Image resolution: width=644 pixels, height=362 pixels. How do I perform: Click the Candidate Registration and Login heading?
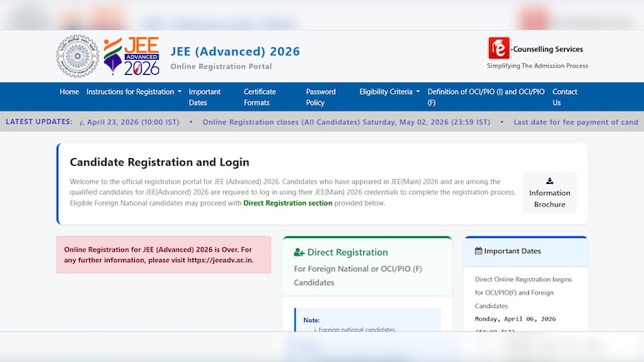click(159, 161)
